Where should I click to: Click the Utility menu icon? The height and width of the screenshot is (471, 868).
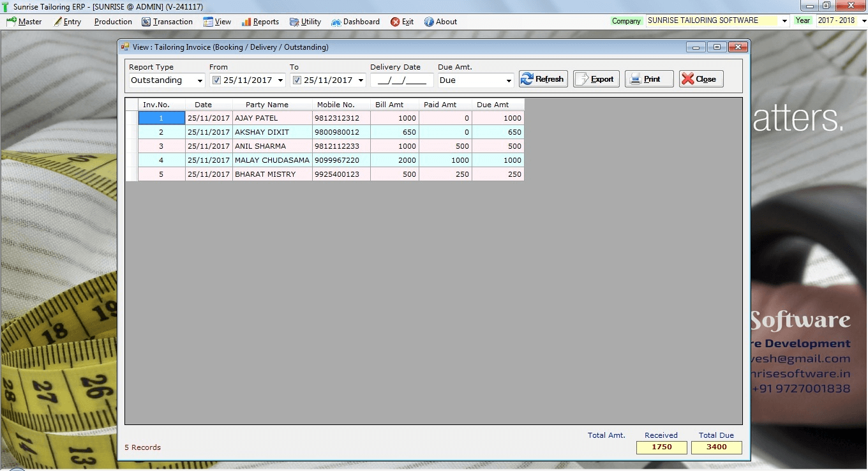pyautogui.click(x=294, y=22)
